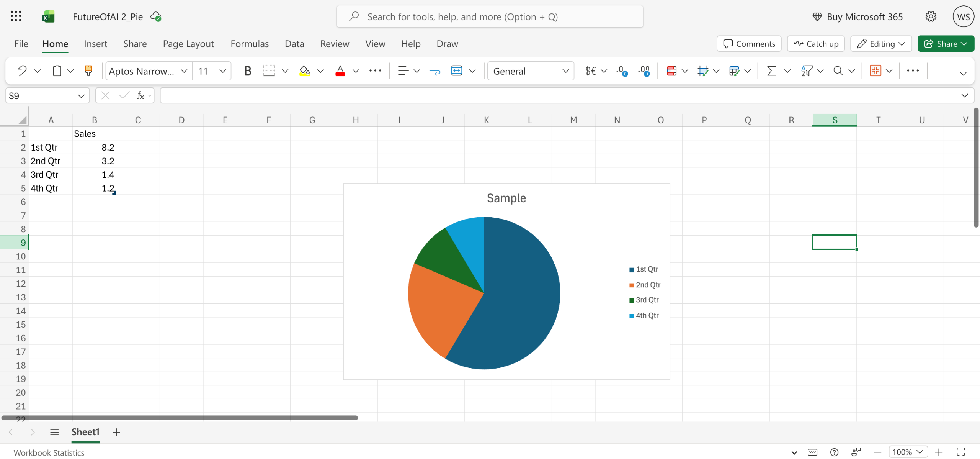Expand the number format General dropdown

(x=565, y=71)
